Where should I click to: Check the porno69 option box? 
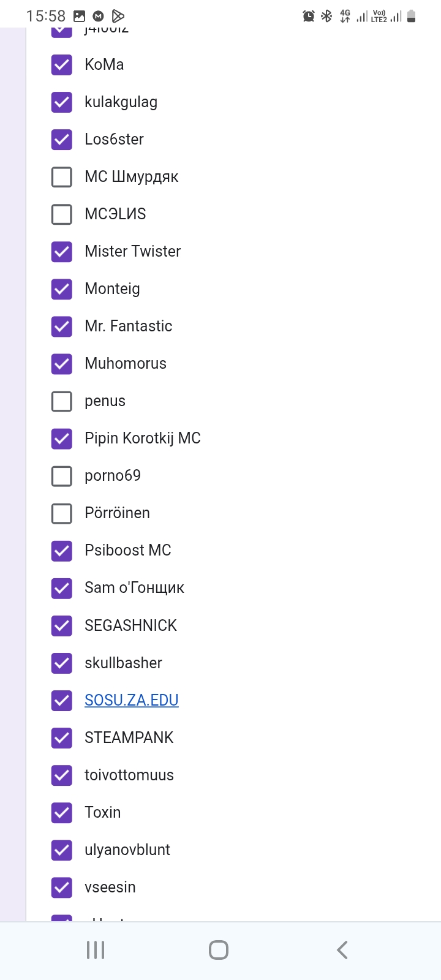62,476
